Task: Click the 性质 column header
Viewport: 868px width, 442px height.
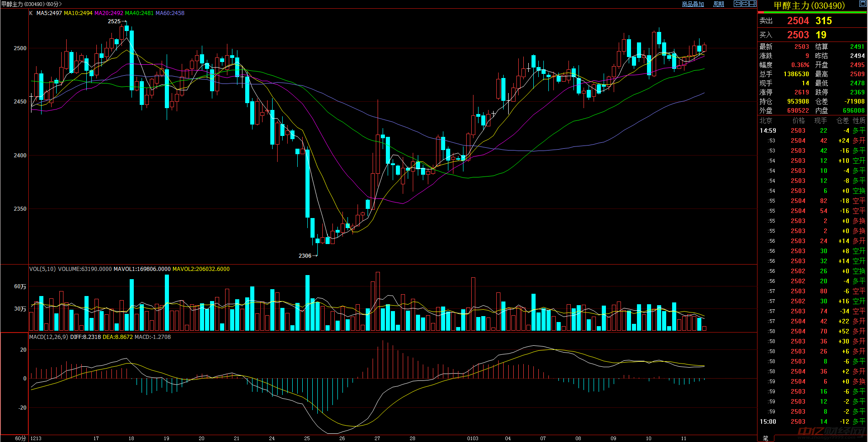Action: pyautogui.click(x=859, y=121)
